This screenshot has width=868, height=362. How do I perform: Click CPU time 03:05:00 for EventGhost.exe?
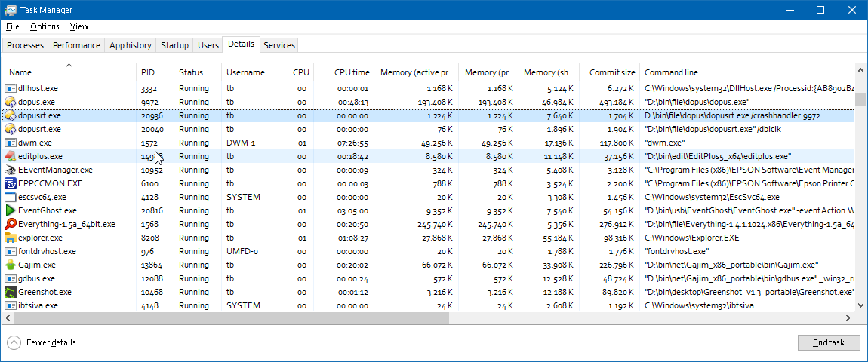click(x=352, y=211)
